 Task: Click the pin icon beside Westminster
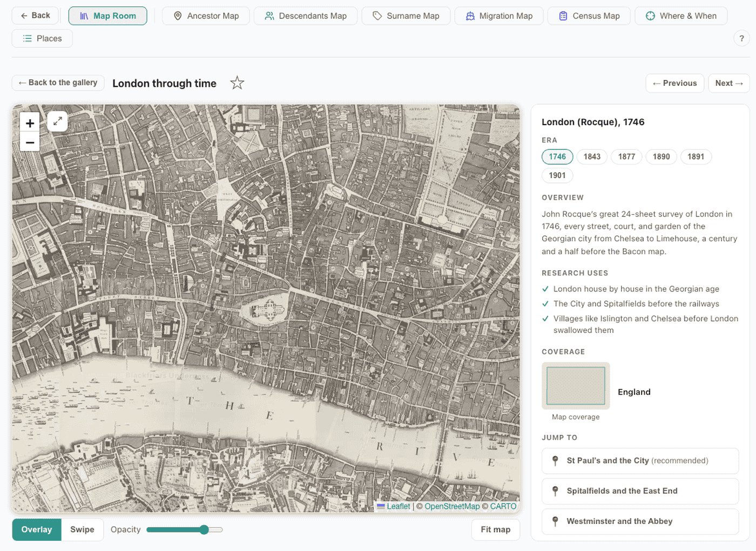pos(555,521)
